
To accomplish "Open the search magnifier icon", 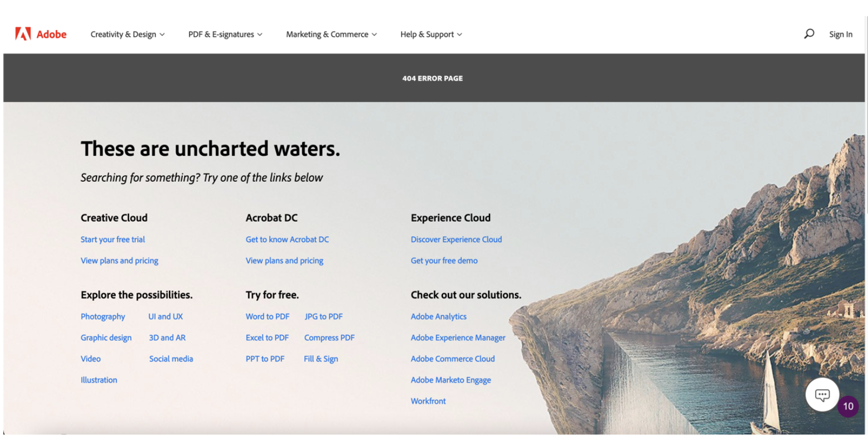I will point(809,34).
